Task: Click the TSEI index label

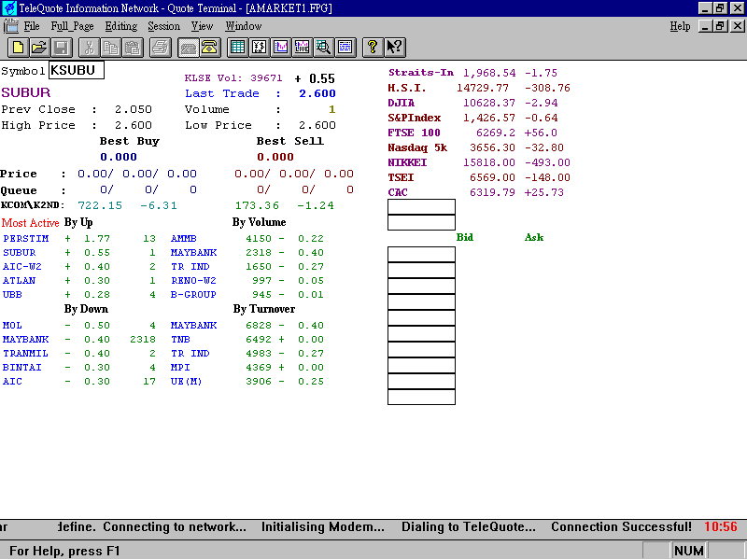Action: (401, 177)
